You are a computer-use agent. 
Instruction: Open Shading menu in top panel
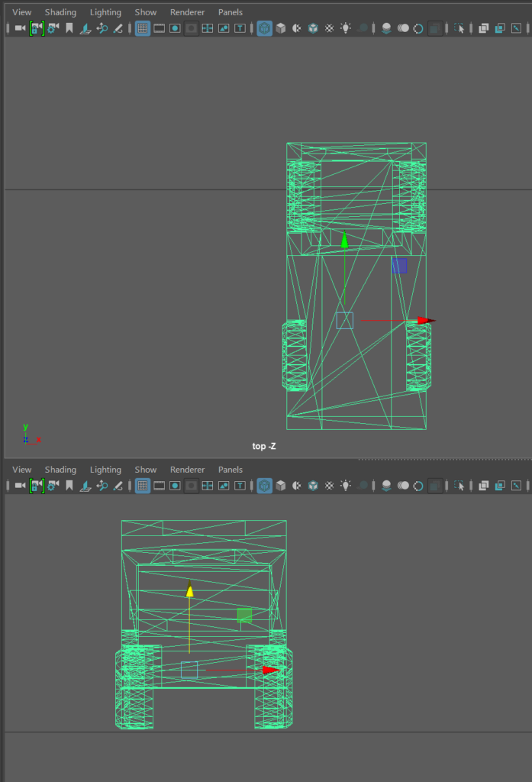pos(60,12)
